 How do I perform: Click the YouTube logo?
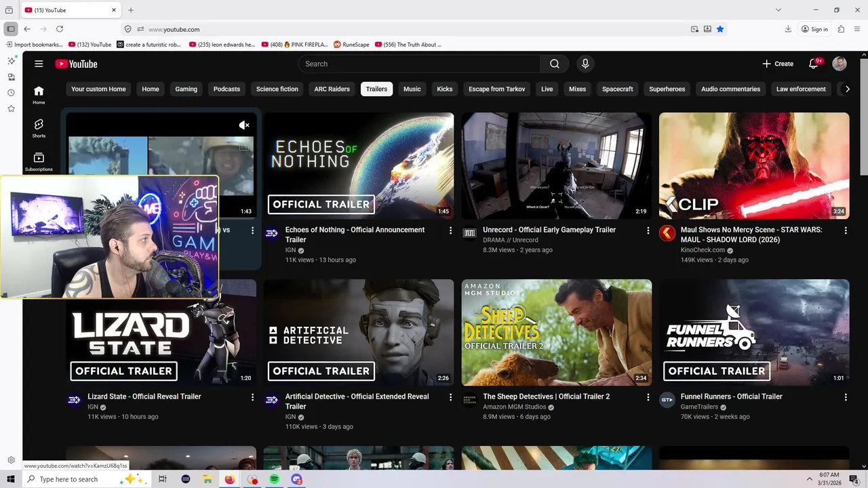pos(76,64)
